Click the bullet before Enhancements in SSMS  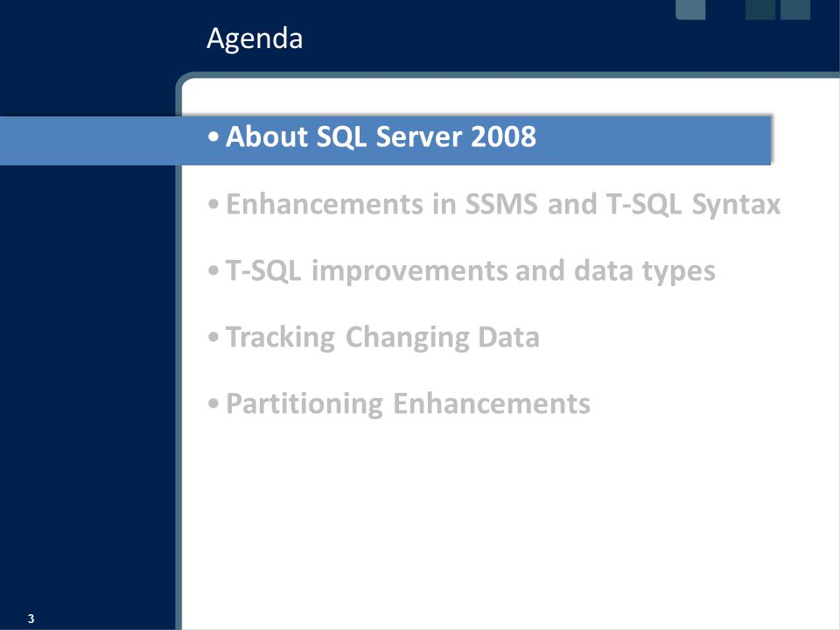pyautogui.click(x=213, y=204)
